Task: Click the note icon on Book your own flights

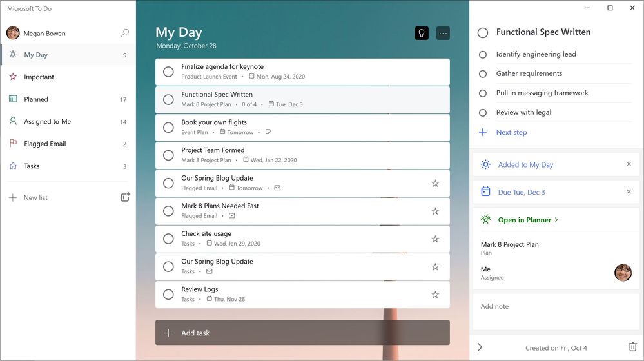Action: point(268,132)
